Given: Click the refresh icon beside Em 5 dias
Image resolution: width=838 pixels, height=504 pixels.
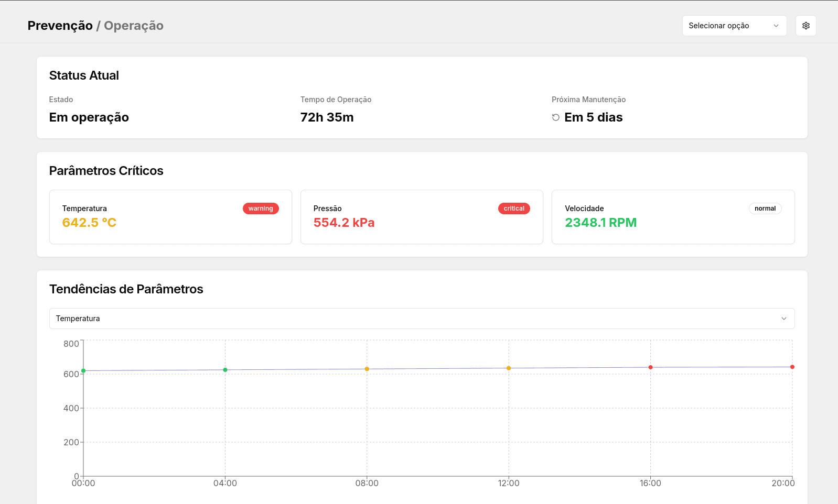Looking at the screenshot, I should point(556,117).
